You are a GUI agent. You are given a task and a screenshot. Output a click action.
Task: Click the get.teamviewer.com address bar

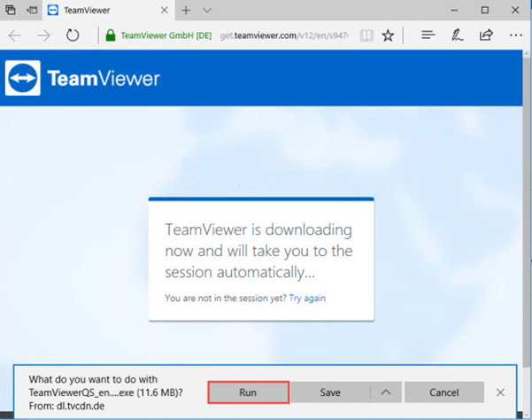point(284,35)
